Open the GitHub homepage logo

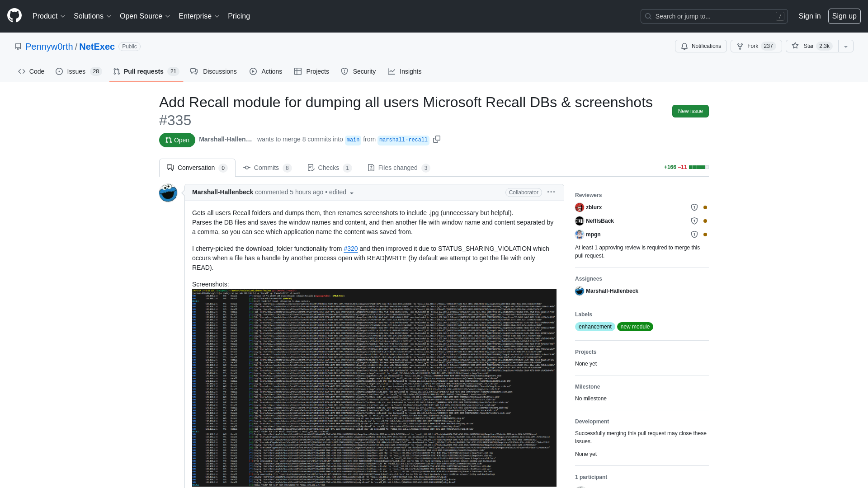[14, 16]
